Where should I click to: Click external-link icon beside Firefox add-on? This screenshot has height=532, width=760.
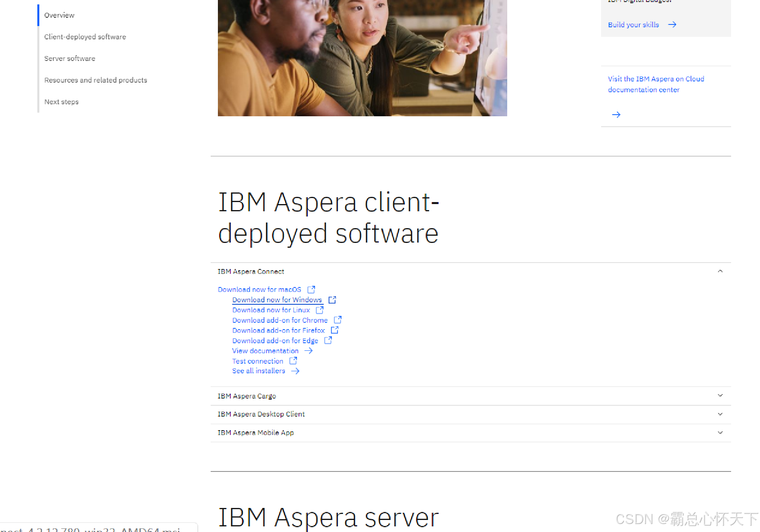pos(335,330)
